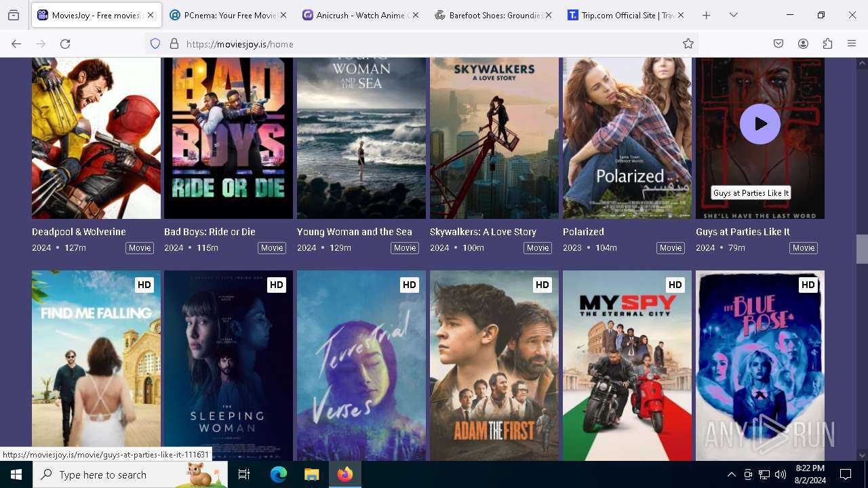
Task: Click HD badge on Find Me Falling
Action: pyautogui.click(x=144, y=285)
